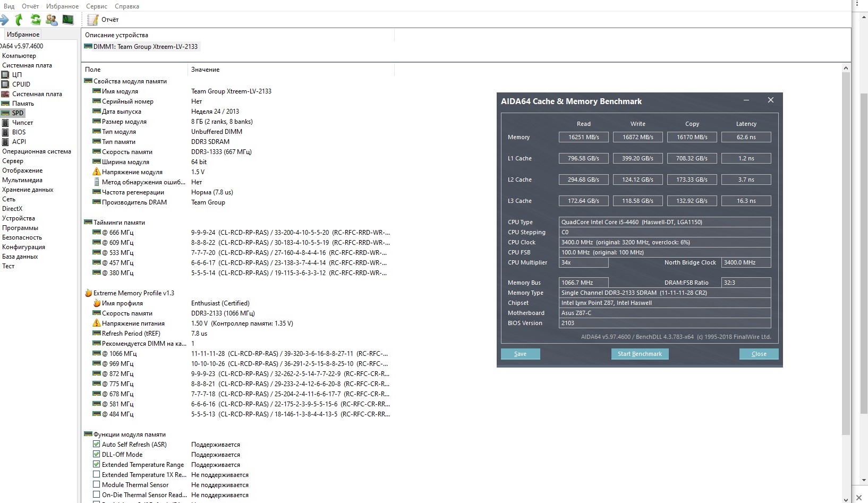Open the Вид menu
The height and width of the screenshot is (503, 868).
[x=9, y=6]
